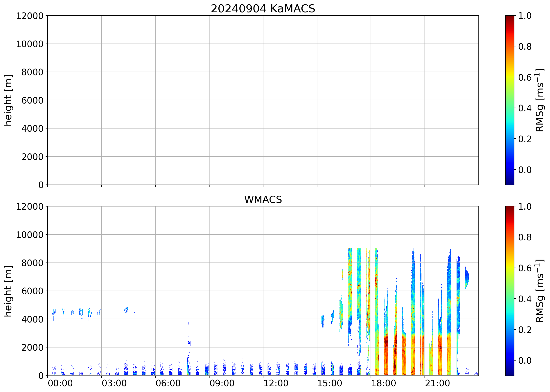Click the top colorbar gradient swatch
The width and height of the screenshot is (550, 392).
(510, 100)
